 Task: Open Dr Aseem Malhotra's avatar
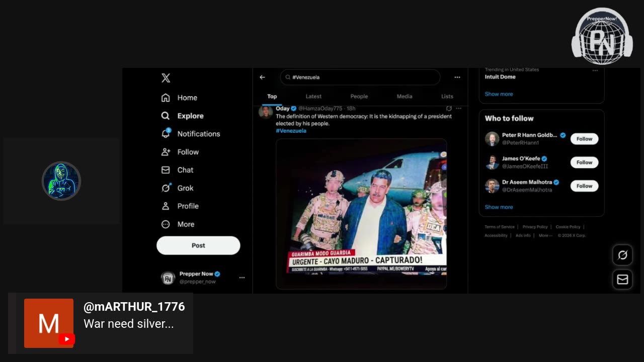[x=492, y=186]
